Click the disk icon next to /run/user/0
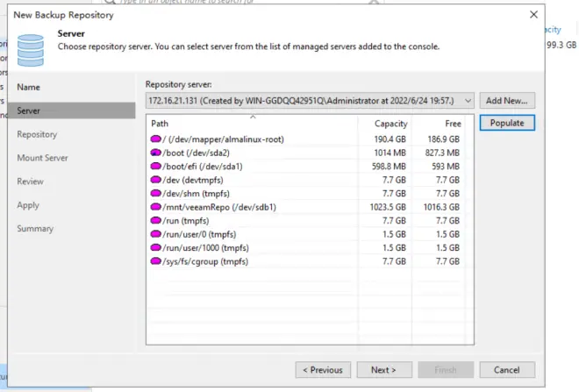The image size is (579, 392). (156, 234)
